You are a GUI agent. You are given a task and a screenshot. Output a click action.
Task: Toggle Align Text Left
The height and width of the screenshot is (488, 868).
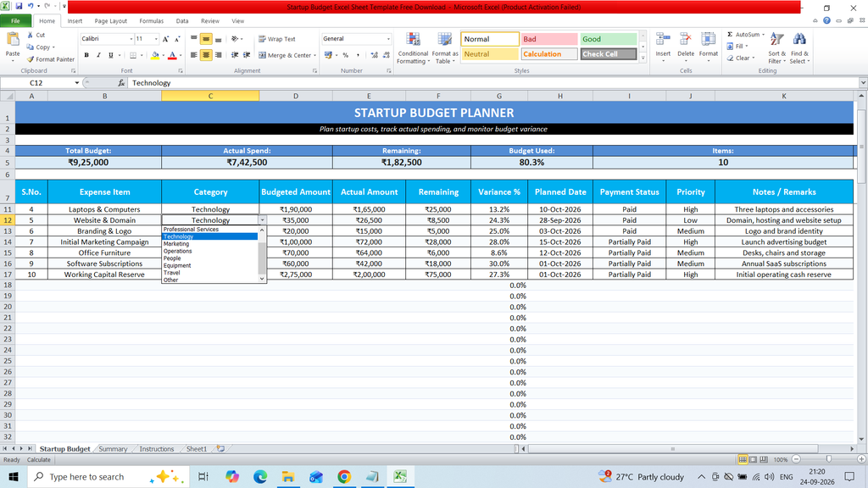[x=194, y=55]
